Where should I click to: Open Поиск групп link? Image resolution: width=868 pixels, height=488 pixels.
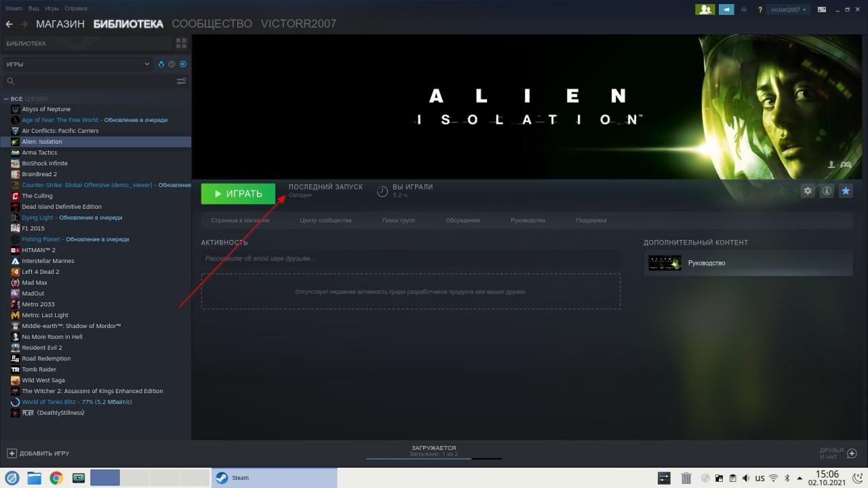click(398, 220)
